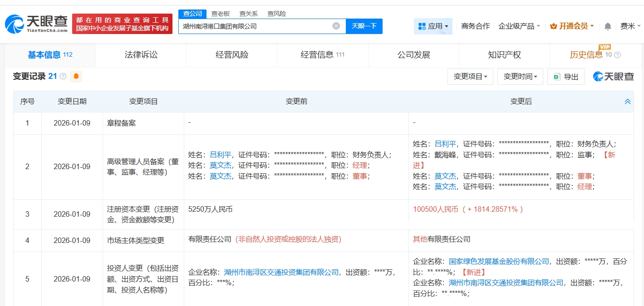Image resolution: width=644 pixels, height=306 pixels.
Task: Click the notification bell icon in header
Action: point(608,26)
